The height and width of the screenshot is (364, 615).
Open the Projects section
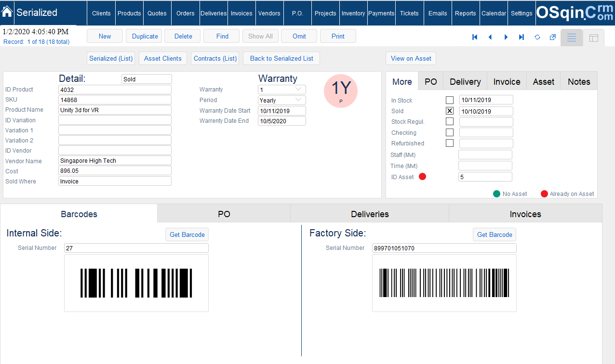click(325, 13)
